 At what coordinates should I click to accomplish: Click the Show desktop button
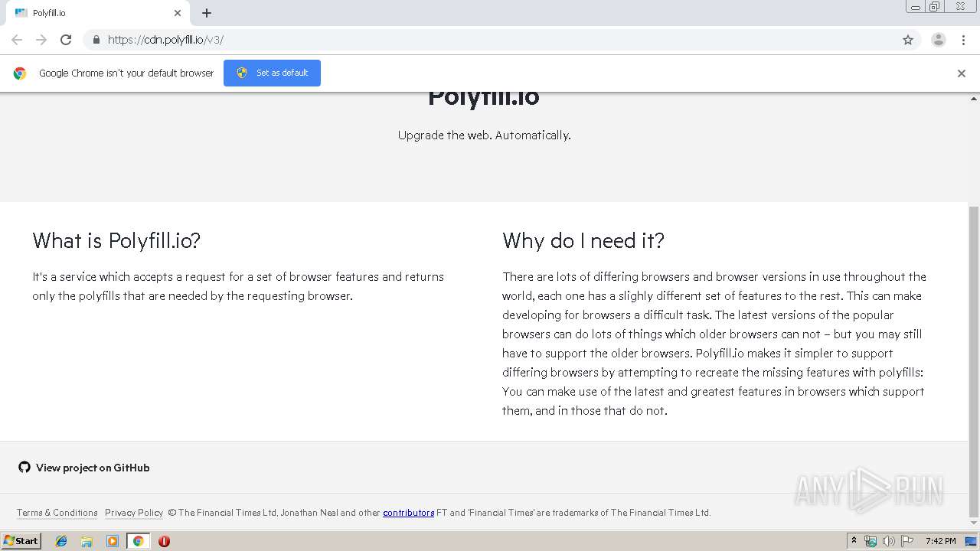972,541
